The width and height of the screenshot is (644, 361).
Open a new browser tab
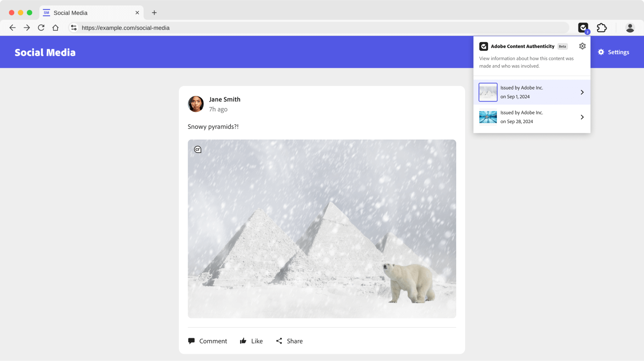click(154, 13)
